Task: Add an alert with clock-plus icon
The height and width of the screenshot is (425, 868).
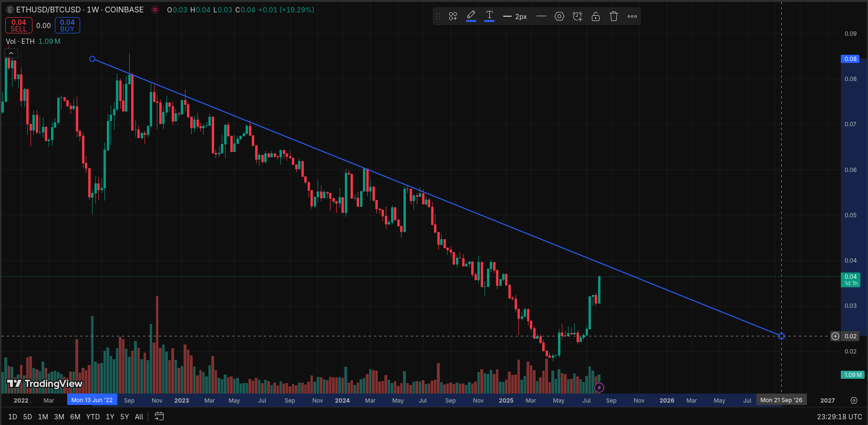Action: (578, 16)
